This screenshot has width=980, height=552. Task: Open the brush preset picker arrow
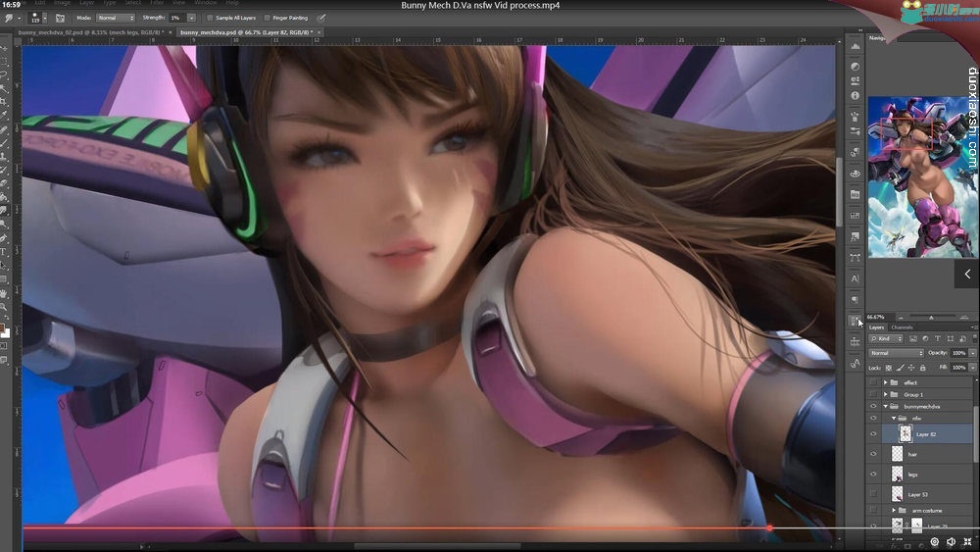point(44,18)
